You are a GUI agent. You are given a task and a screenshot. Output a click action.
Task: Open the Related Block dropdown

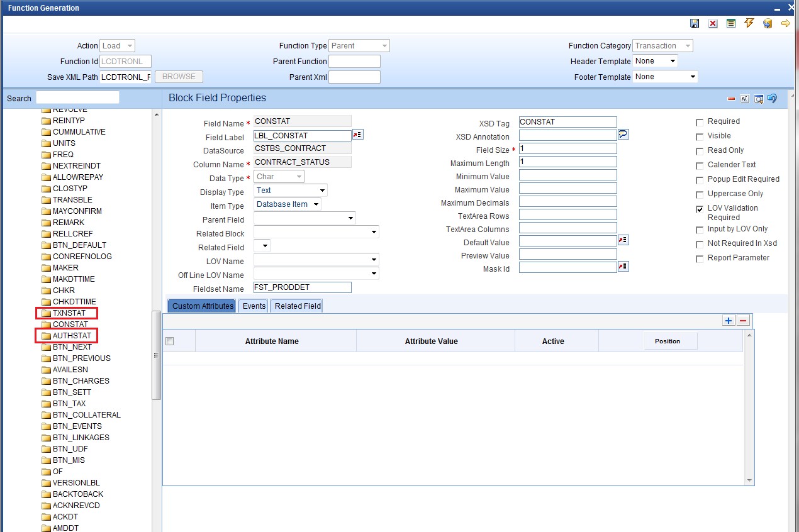pos(316,231)
